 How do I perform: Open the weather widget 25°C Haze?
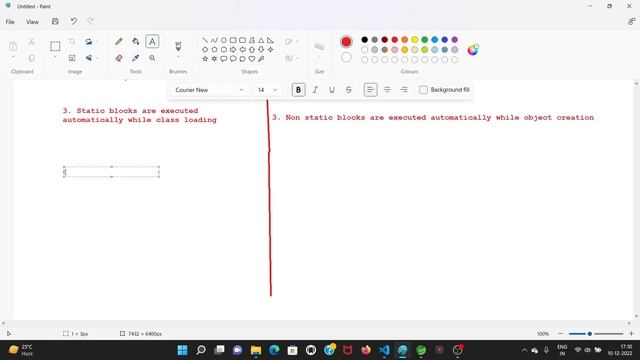[x=21, y=350]
